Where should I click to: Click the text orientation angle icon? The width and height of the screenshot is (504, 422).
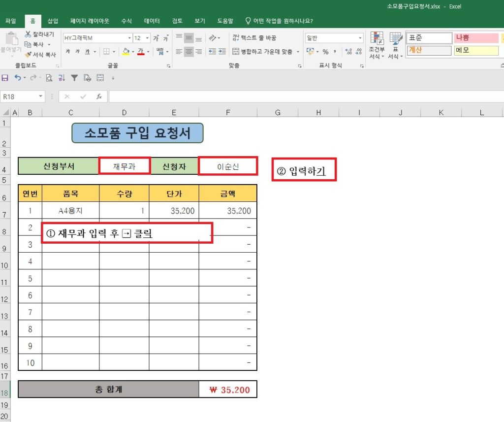coord(212,38)
